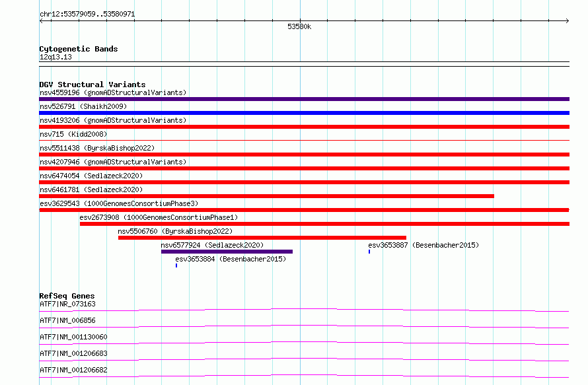Select the DGV Structural Variants track heading

[x=92, y=85]
